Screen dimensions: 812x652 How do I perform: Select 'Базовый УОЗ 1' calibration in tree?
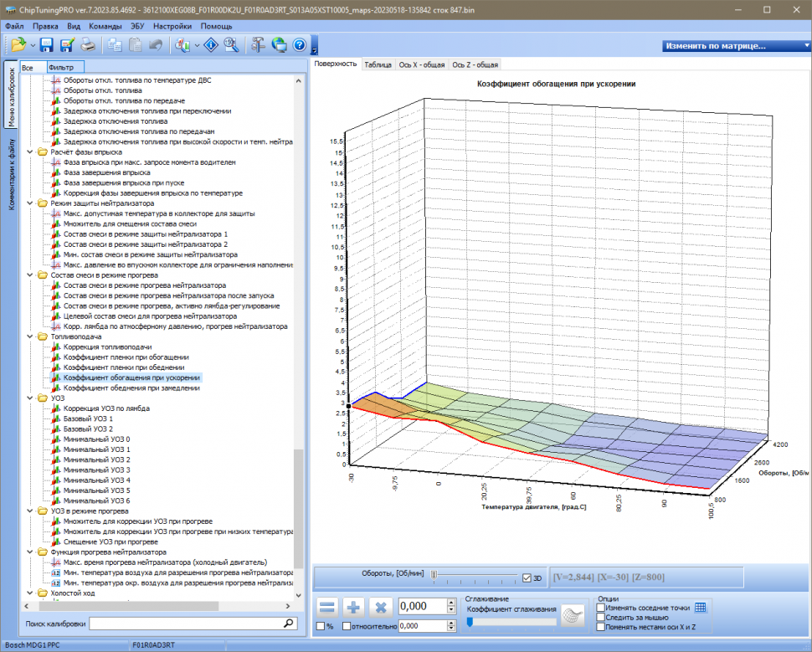click(x=88, y=418)
